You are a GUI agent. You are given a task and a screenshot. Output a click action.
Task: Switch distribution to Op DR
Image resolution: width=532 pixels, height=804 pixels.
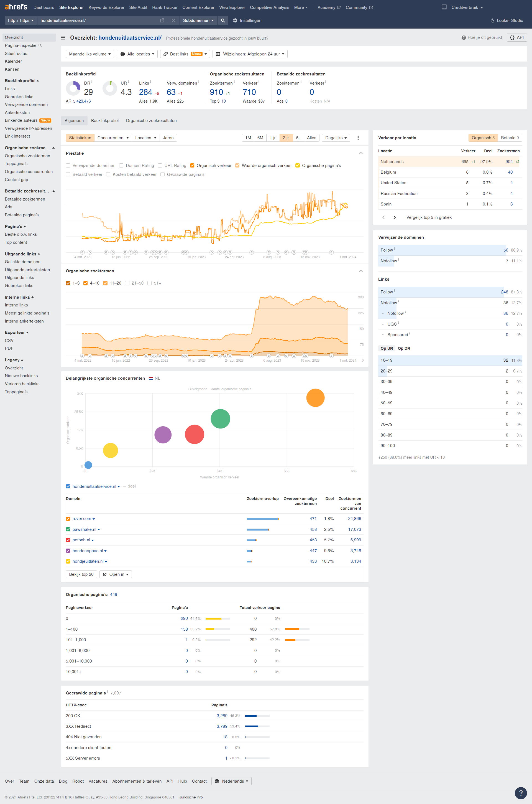[x=404, y=348]
